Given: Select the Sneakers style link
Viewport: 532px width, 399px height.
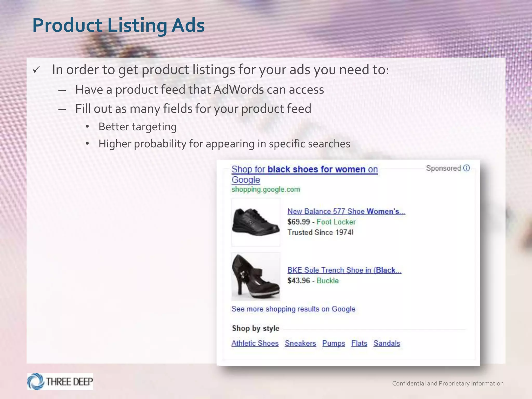Looking at the screenshot, I should click(300, 343).
